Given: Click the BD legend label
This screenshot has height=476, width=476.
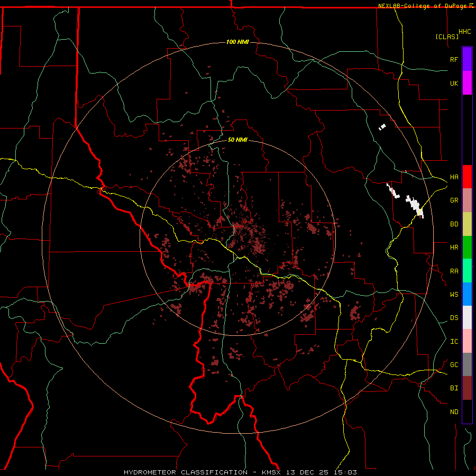Looking at the screenshot, I should [x=454, y=224].
